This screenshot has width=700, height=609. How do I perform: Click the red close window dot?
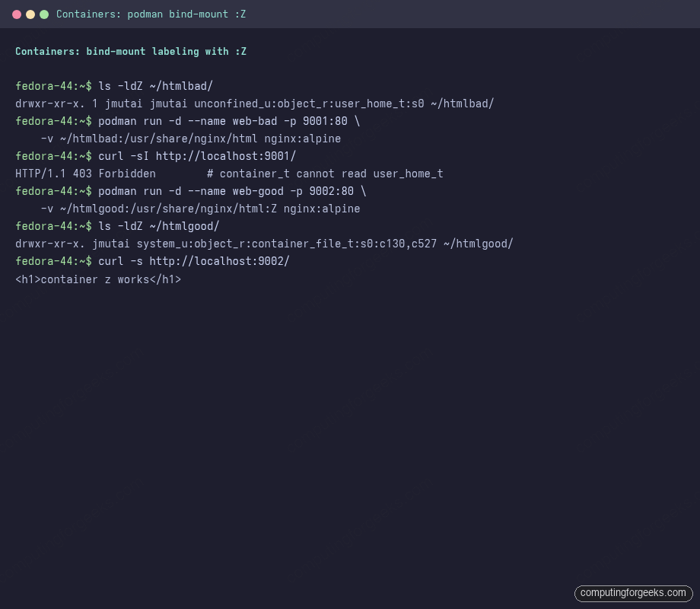17,14
